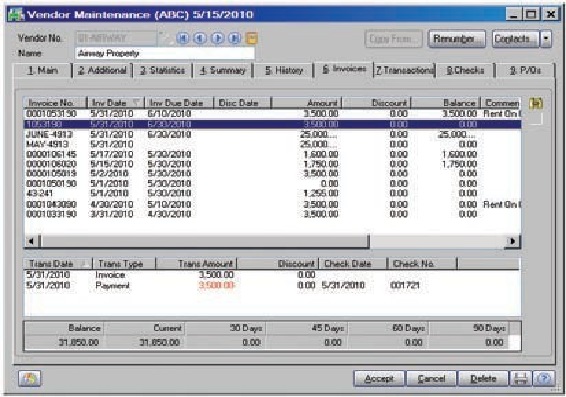Viewport: 566px width, 397px height.
Task: Click the printer icon next to Delete
Action: click(x=521, y=379)
